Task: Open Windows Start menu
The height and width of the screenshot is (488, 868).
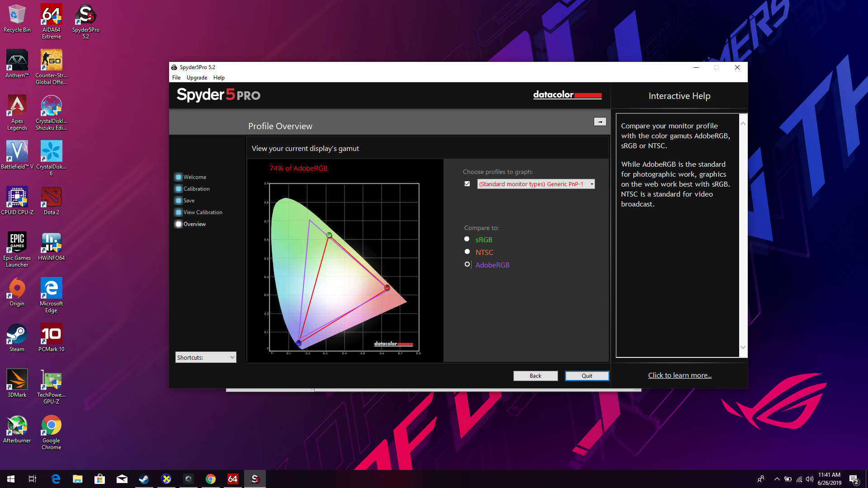Action: tap(11, 479)
